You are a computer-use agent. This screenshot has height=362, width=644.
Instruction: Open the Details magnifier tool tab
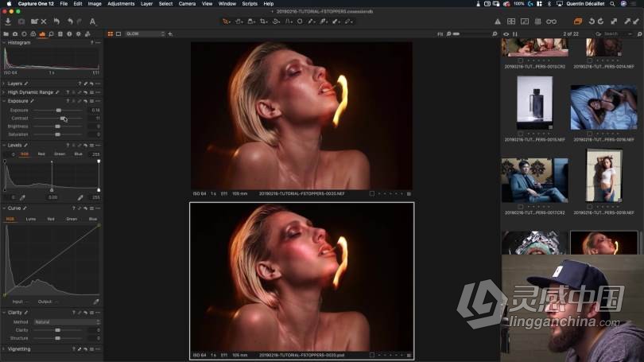point(52,34)
